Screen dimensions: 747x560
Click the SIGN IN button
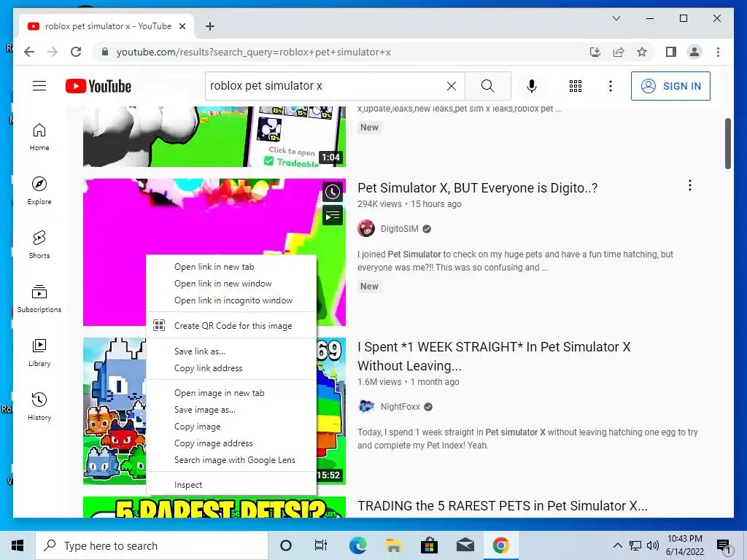[x=670, y=86]
